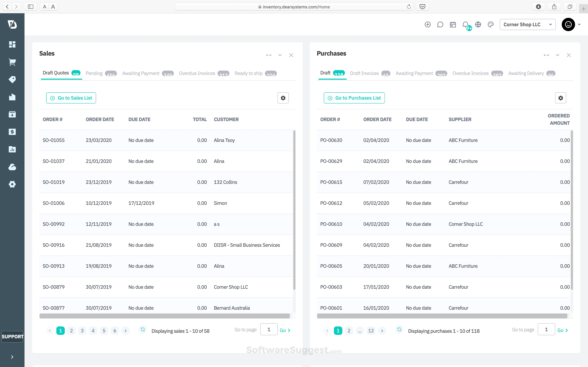Collapse the Purchases widget with chevron
This screenshot has width=588, height=367.
(557, 55)
